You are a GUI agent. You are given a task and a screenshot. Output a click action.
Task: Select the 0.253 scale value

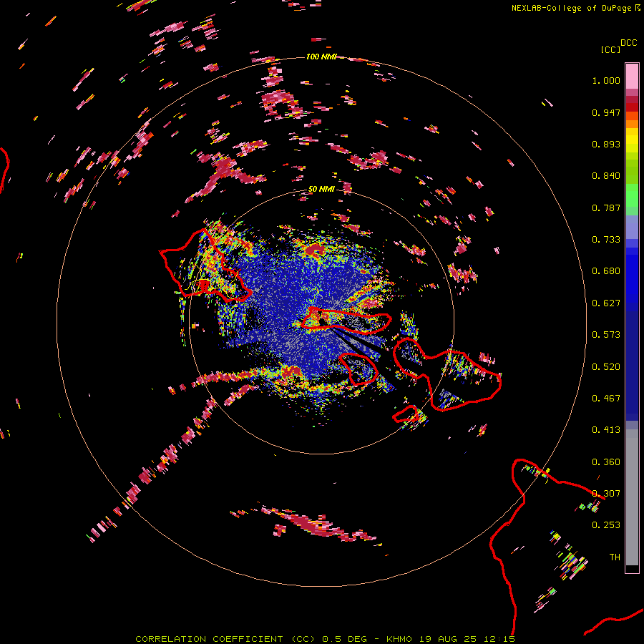[606, 525]
